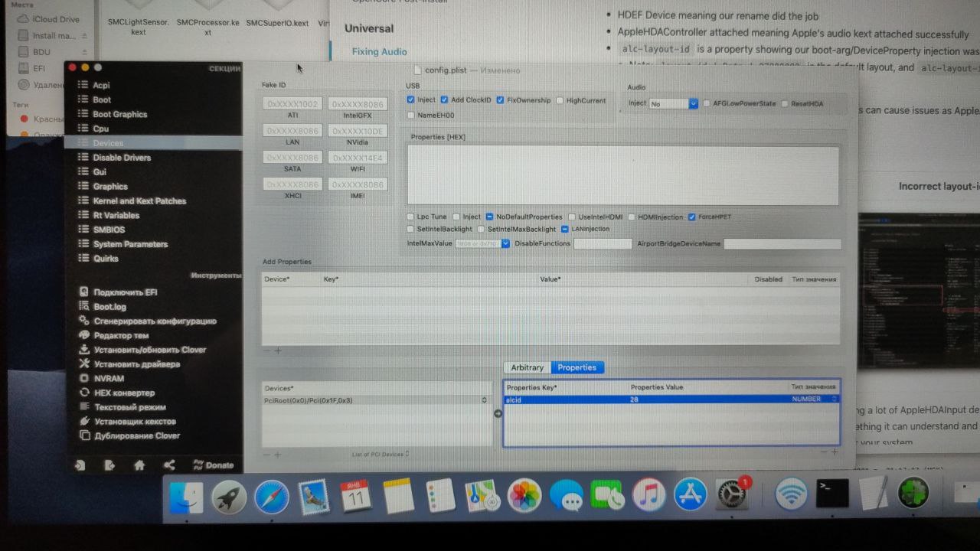This screenshot has height=551, width=980.
Task: Go to System Parameters section
Action: pyautogui.click(x=130, y=244)
